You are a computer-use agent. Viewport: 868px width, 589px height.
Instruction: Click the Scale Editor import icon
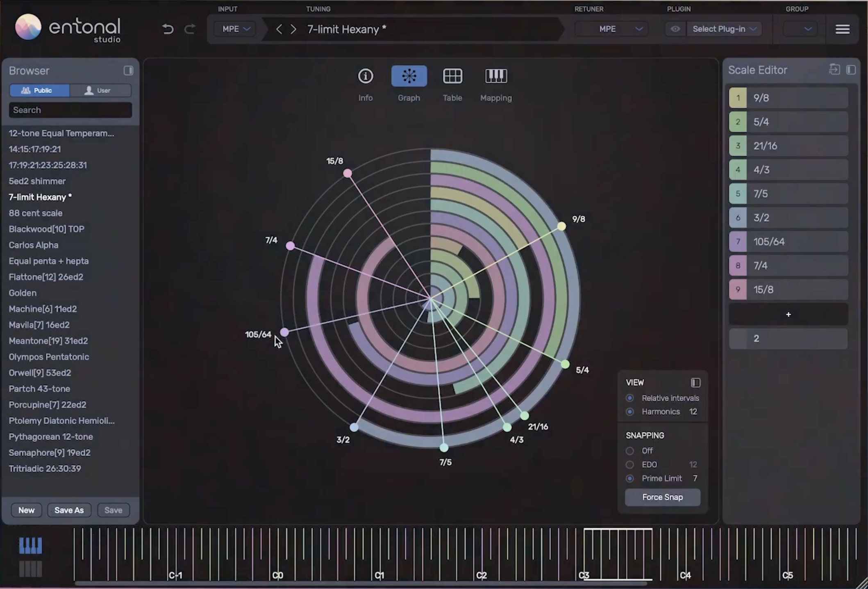(x=834, y=70)
